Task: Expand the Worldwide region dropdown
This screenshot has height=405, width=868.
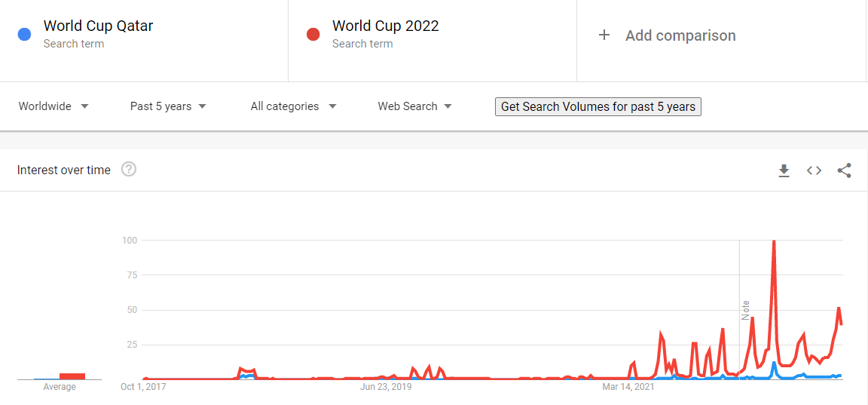Action: coord(53,106)
